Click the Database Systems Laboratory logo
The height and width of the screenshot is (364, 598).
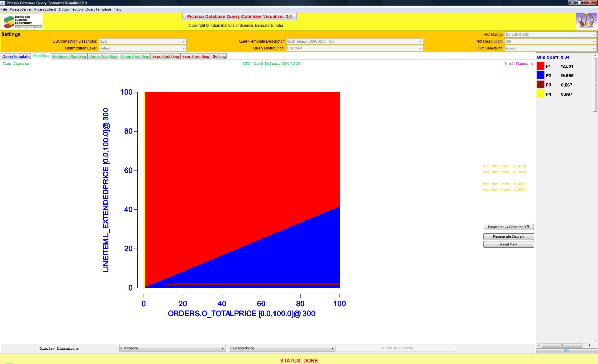pyautogui.click(x=22, y=21)
